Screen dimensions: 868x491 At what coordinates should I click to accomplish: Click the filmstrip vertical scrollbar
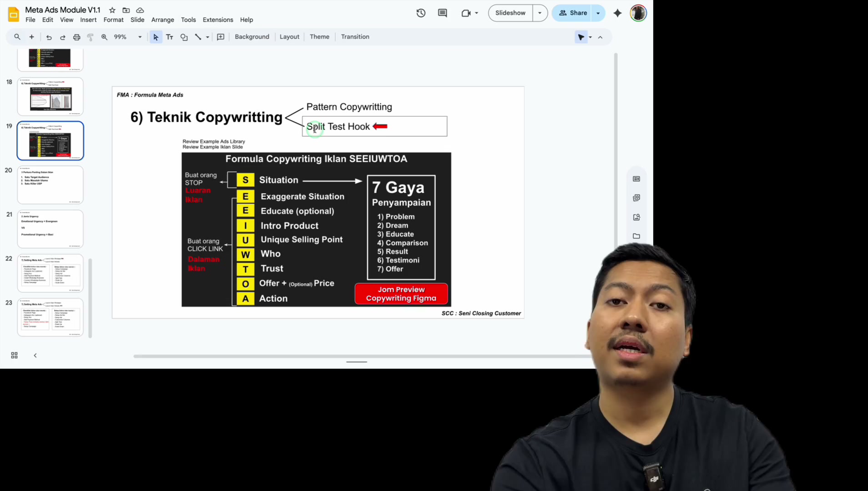(x=90, y=298)
